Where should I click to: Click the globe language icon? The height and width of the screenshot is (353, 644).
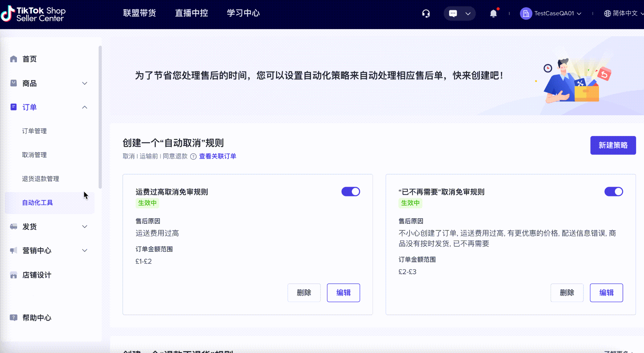point(607,14)
